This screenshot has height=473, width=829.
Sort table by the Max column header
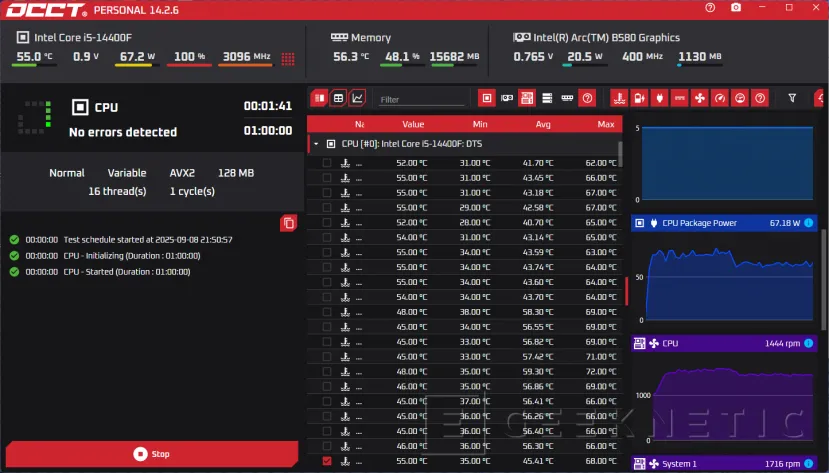pyautogui.click(x=605, y=125)
